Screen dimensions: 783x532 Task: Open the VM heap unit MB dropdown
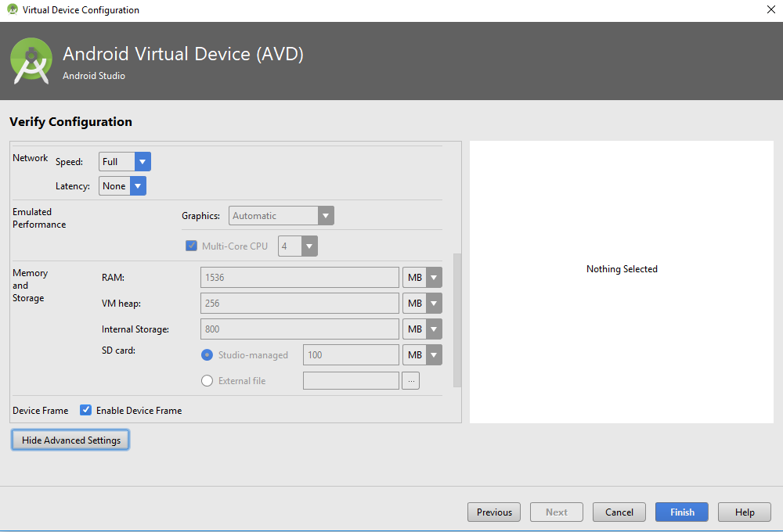422,304
